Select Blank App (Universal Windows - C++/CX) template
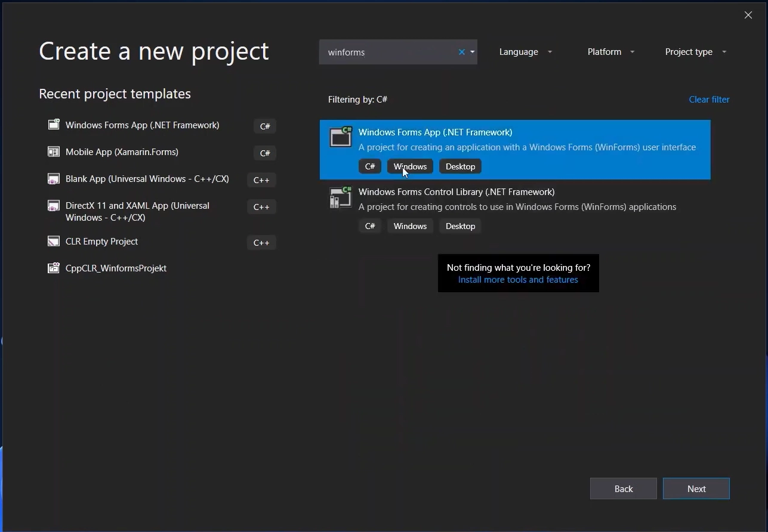Viewport: 768px width, 532px height. click(x=161, y=179)
